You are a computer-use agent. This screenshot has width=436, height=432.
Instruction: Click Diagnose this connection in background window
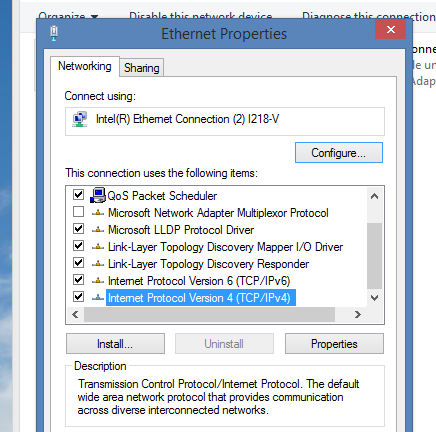click(369, 16)
